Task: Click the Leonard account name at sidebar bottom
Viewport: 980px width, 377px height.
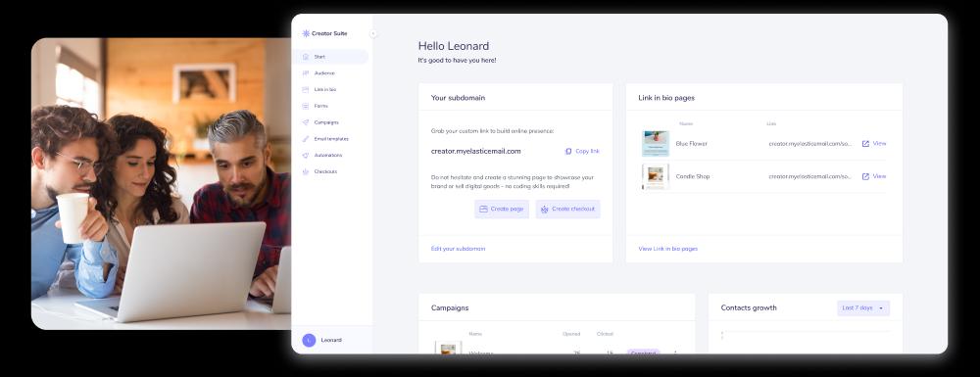Action: pyautogui.click(x=331, y=340)
